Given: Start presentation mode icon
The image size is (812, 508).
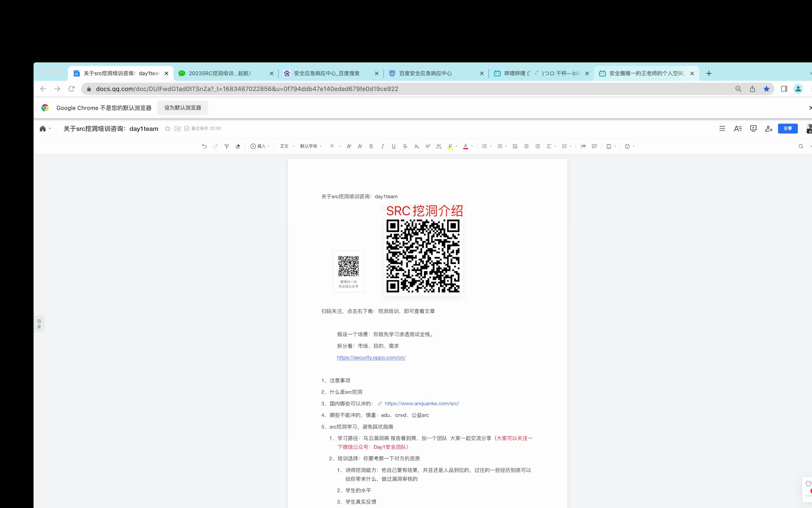Looking at the screenshot, I should (753, 128).
